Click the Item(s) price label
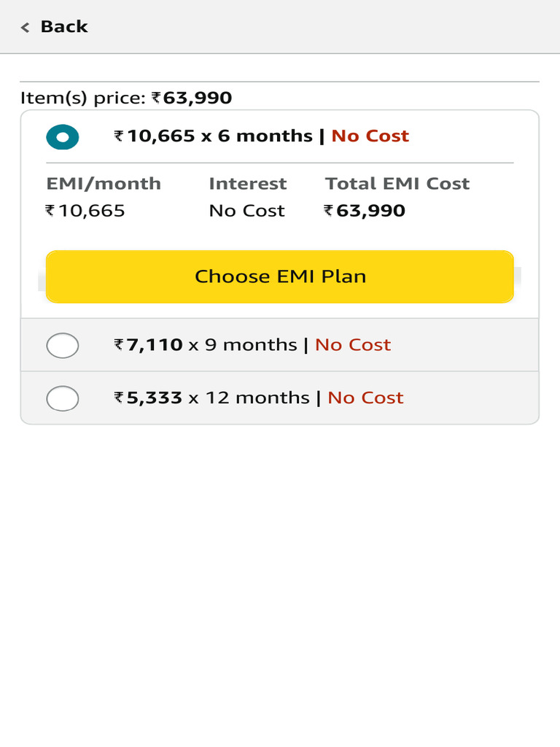 tap(83, 98)
